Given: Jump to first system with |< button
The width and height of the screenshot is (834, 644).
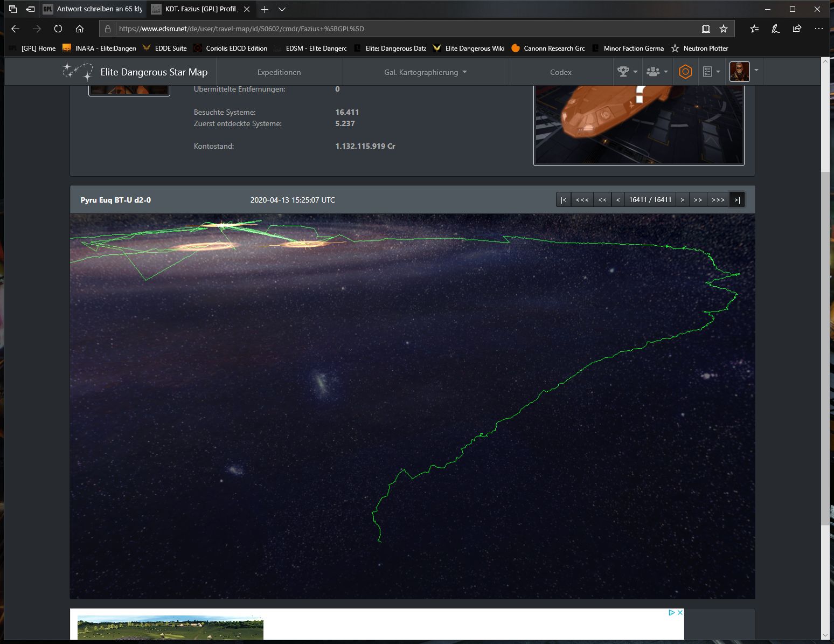Looking at the screenshot, I should click(563, 200).
